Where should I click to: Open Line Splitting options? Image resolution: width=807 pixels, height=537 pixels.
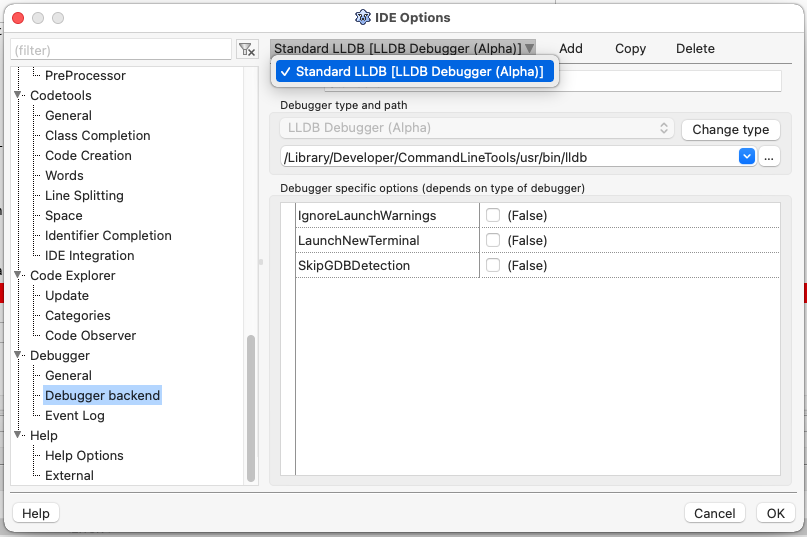coord(84,196)
